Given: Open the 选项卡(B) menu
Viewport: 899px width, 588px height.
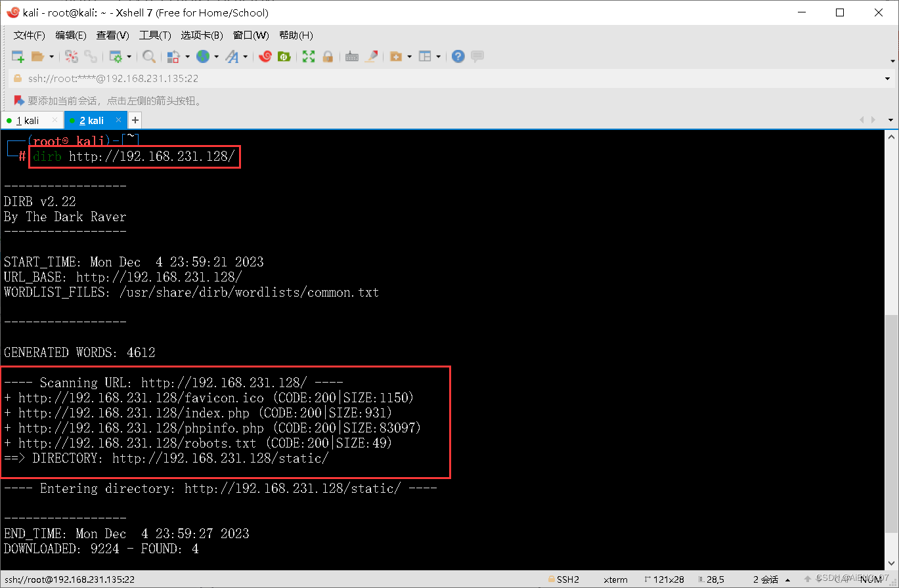Looking at the screenshot, I should (x=202, y=35).
